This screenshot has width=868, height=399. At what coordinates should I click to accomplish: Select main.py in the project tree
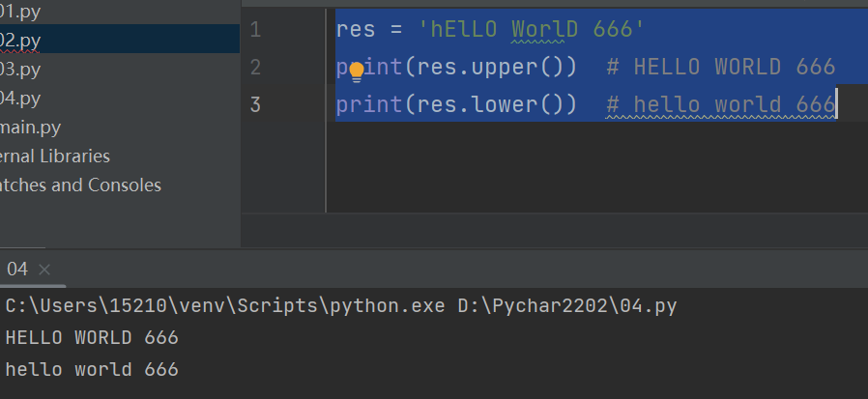(33, 127)
